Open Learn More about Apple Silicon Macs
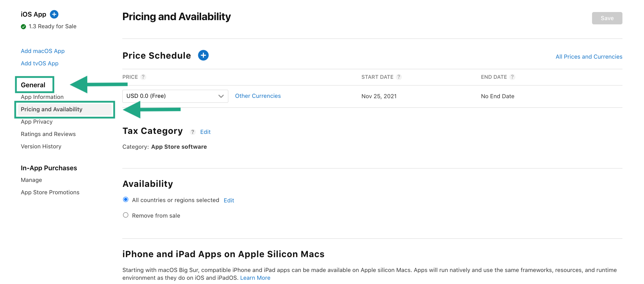This screenshot has height=284, width=644. pos(255,278)
